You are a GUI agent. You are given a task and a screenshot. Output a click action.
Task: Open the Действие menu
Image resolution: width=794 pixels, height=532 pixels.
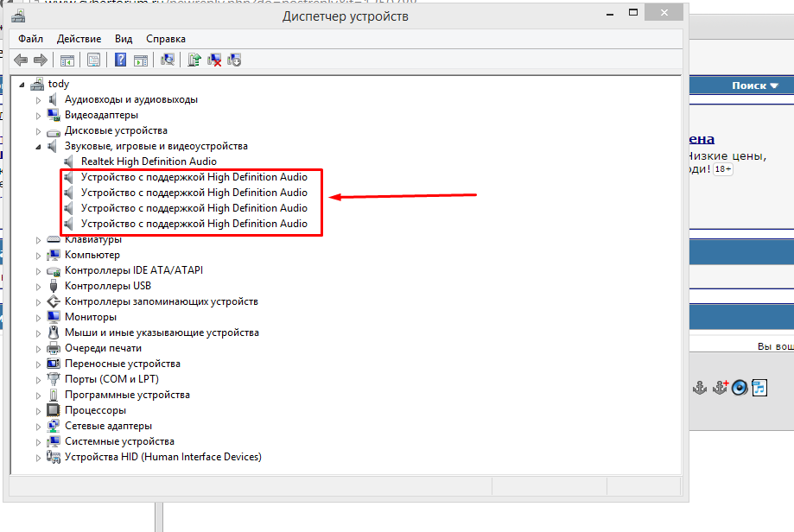[79, 39]
